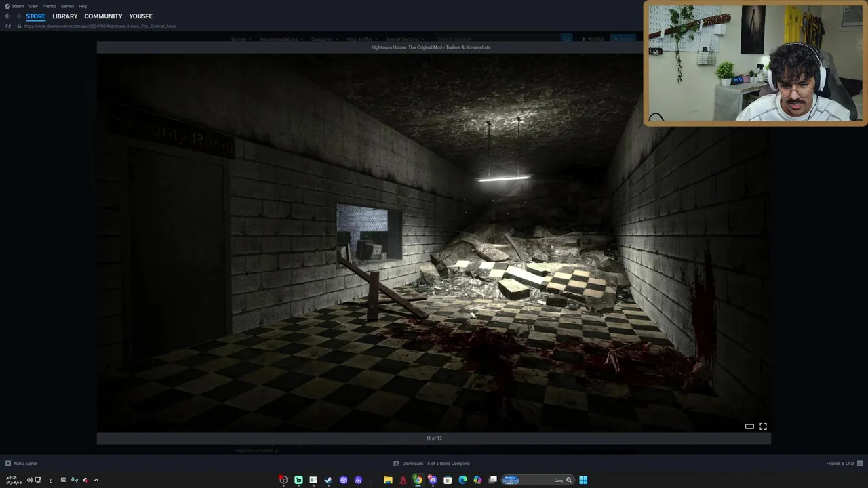
Task: Open the View menu
Action: [x=33, y=6]
